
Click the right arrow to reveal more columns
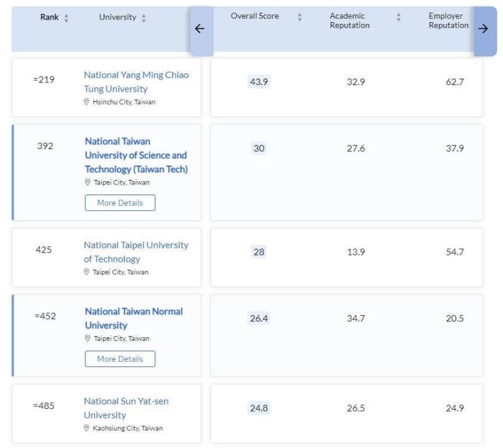coord(484,27)
